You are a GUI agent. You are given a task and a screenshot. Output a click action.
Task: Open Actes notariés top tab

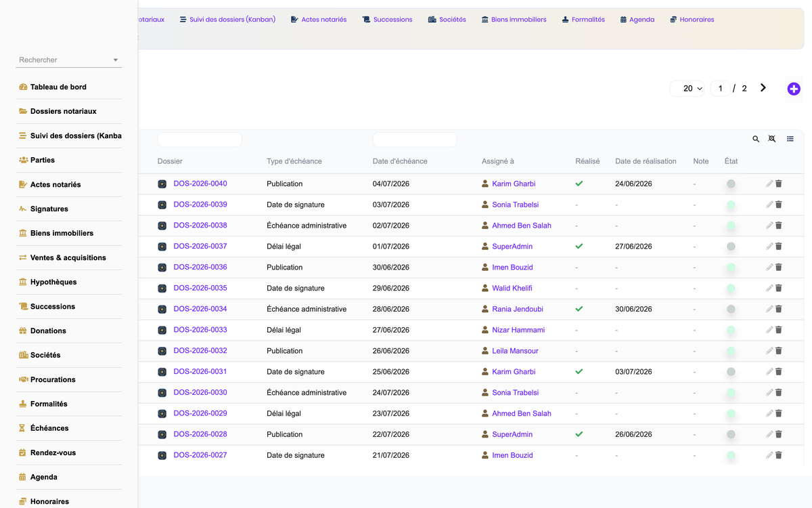(x=319, y=20)
